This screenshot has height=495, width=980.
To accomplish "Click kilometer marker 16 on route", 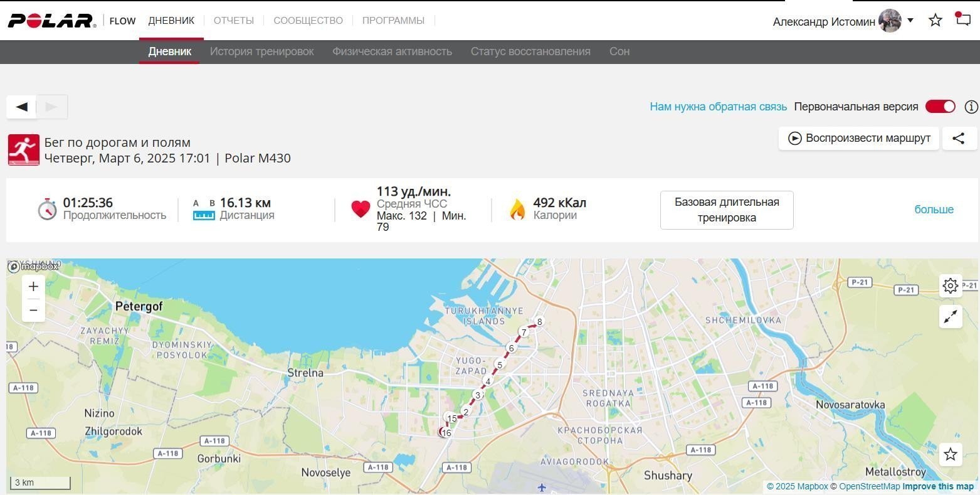I will pos(446,433).
